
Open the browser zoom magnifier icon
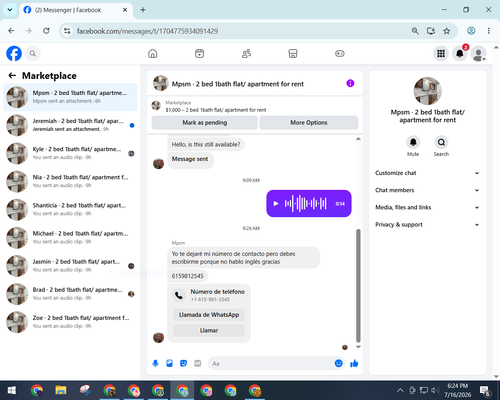pos(415,31)
